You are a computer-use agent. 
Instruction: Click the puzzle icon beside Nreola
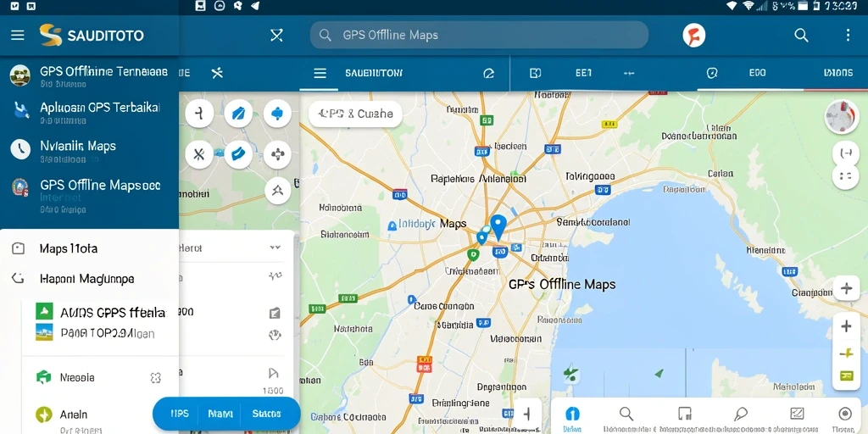coord(156,378)
